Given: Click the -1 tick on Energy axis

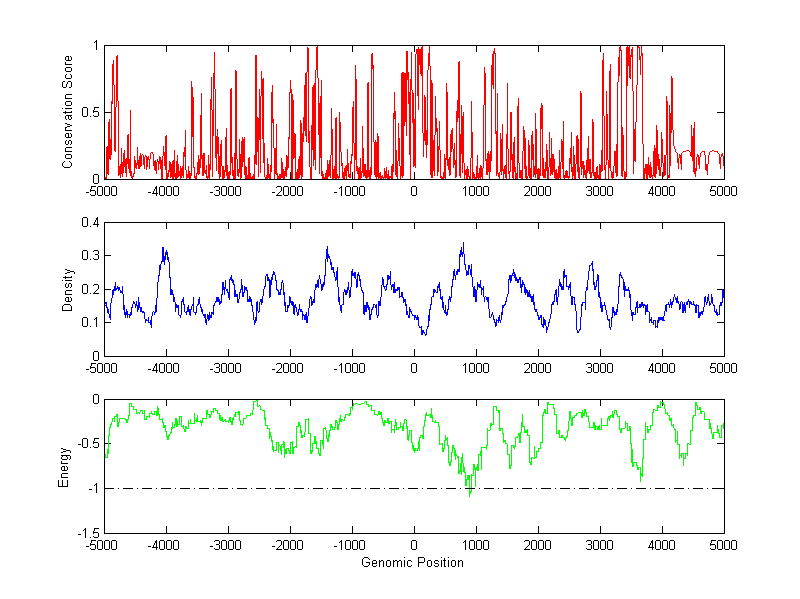Looking at the screenshot, I should pyautogui.click(x=91, y=489).
